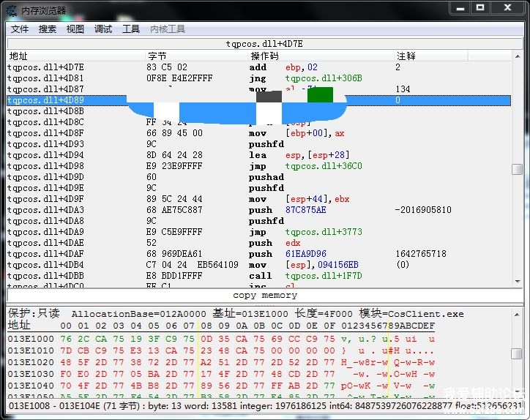Click hex row address 013E1020

point(31,362)
